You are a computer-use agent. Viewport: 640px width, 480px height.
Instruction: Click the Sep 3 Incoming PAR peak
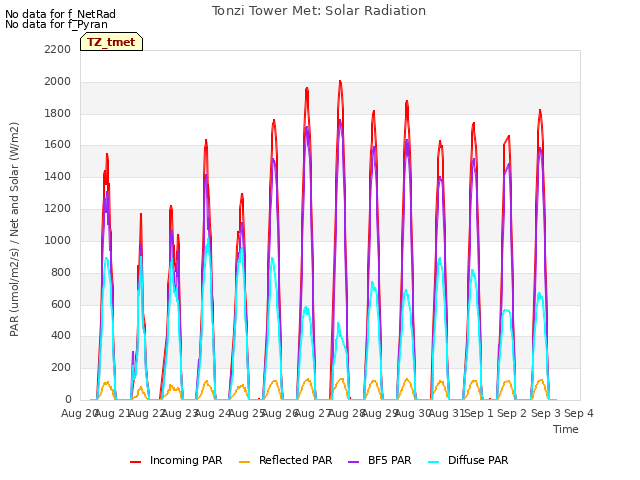point(540,111)
